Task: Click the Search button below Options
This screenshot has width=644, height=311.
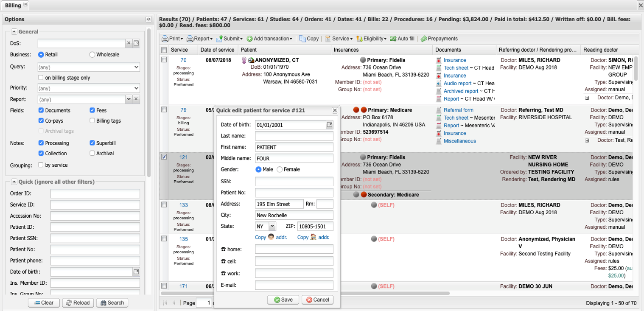Action: pyautogui.click(x=112, y=303)
